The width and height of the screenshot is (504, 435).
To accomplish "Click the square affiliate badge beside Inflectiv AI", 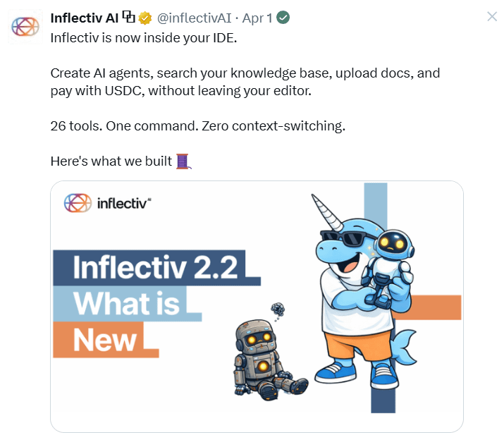I will (x=128, y=18).
